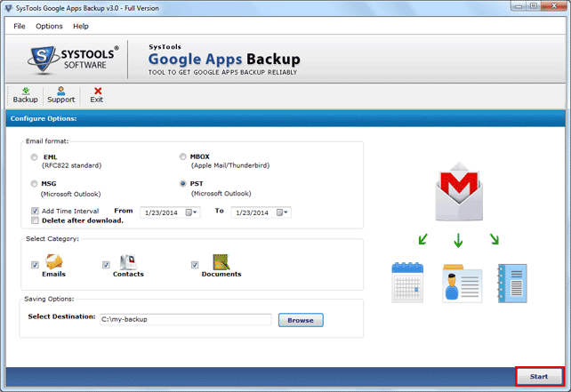
Task: Click the "(Apple Mail/Thunderbird)" description text
Action: (230, 165)
